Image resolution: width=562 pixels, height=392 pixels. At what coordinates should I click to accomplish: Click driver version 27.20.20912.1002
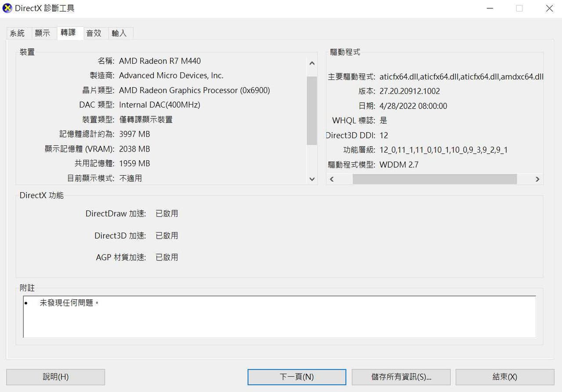click(x=410, y=91)
